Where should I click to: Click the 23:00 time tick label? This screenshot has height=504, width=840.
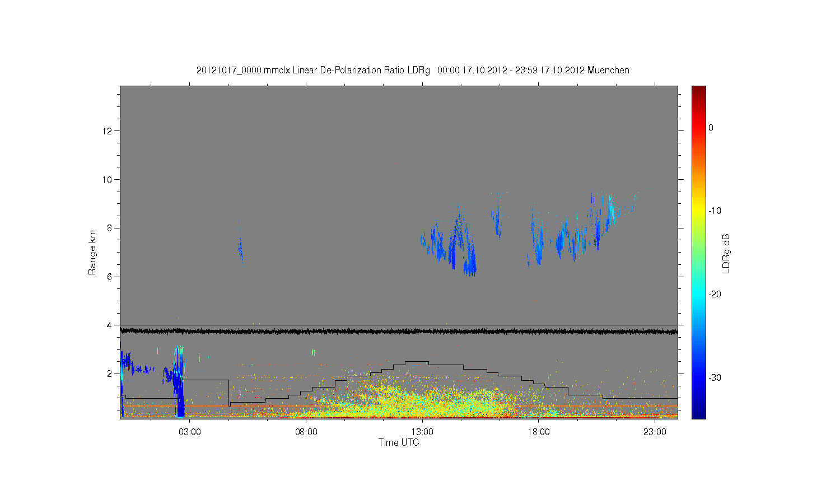point(655,432)
